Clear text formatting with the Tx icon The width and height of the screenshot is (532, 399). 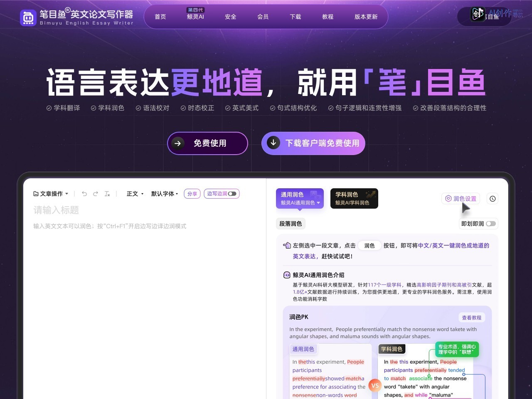tap(107, 194)
